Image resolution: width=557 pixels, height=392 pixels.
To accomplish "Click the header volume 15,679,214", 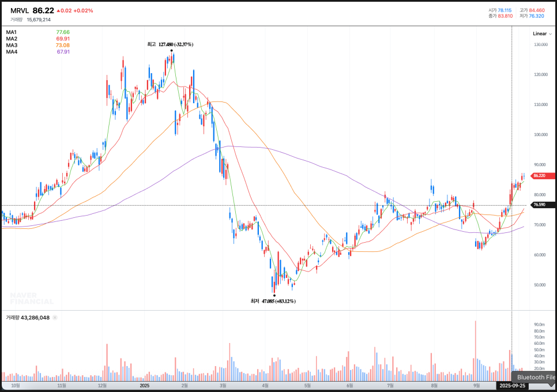I will [39, 20].
